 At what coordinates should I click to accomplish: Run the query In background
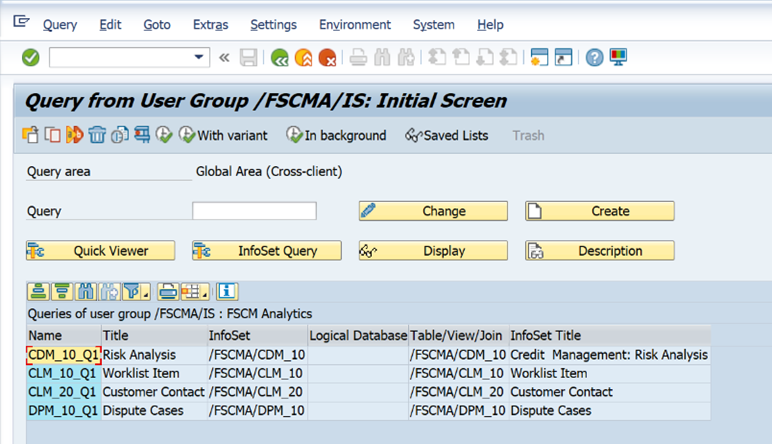point(336,135)
